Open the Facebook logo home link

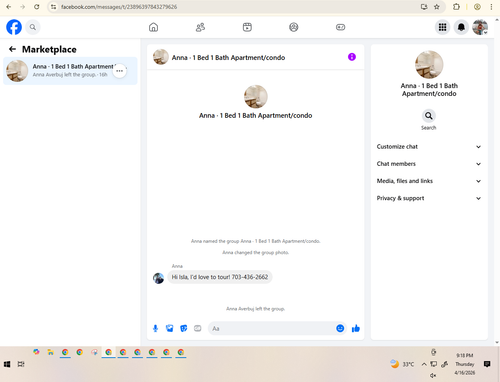point(14,27)
